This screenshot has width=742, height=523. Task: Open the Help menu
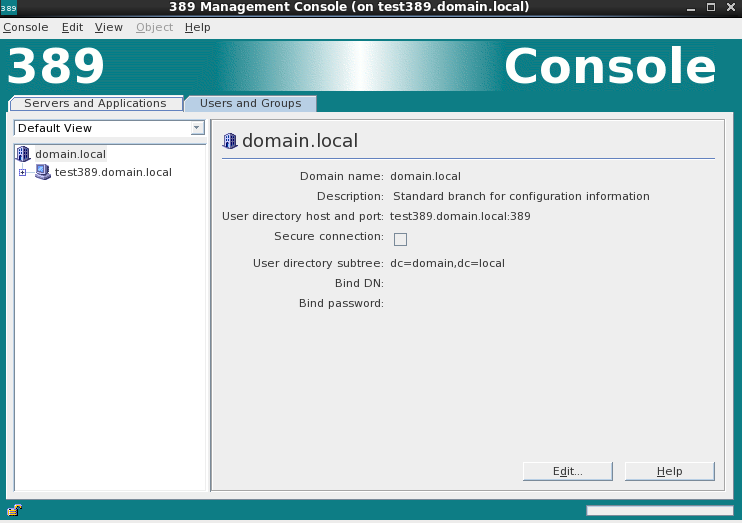click(x=197, y=27)
